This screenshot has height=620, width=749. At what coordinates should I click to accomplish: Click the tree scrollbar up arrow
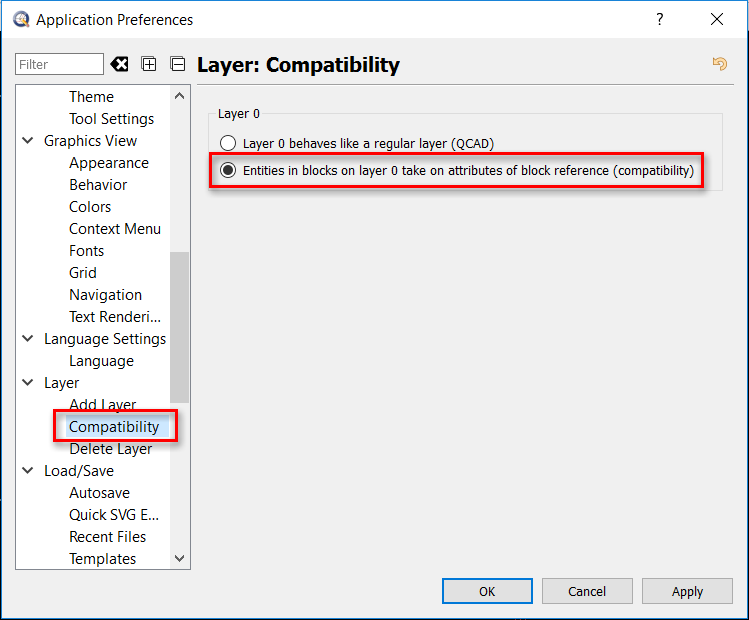(x=180, y=96)
